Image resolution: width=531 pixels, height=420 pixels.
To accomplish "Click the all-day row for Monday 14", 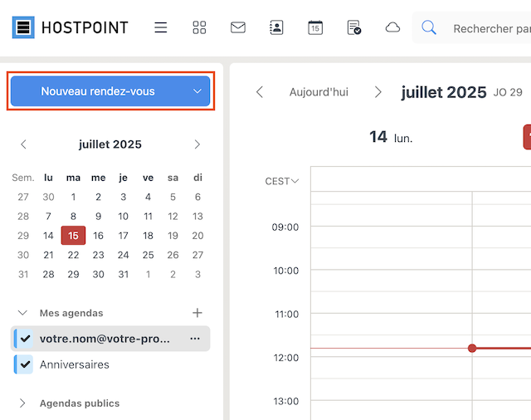I will [x=392, y=178].
